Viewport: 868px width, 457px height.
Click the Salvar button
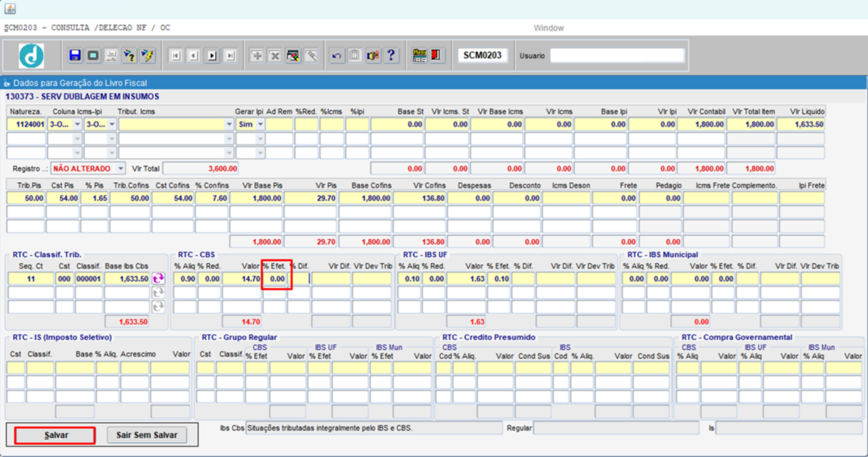coord(55,435)
